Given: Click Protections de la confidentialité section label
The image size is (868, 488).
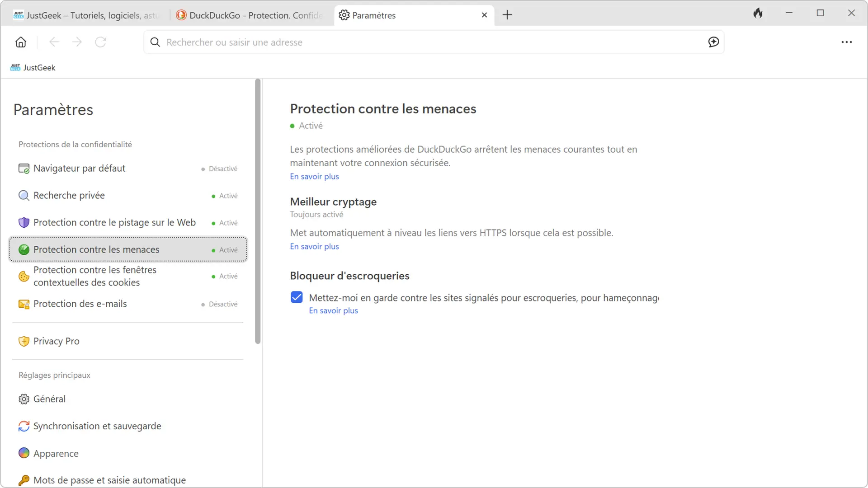Looking at the screenshot, I should point(75,144).
